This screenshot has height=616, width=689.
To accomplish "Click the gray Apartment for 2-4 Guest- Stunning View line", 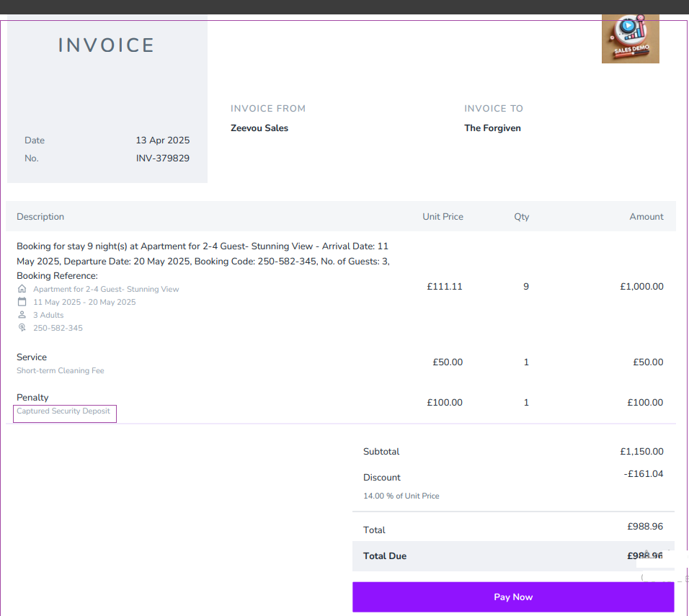I will click(x=106, y=289).
